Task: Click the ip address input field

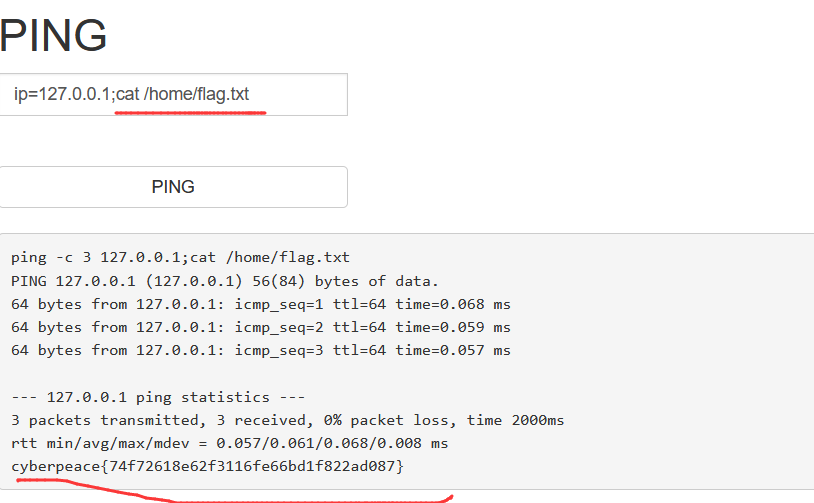Action: (173, 94)
